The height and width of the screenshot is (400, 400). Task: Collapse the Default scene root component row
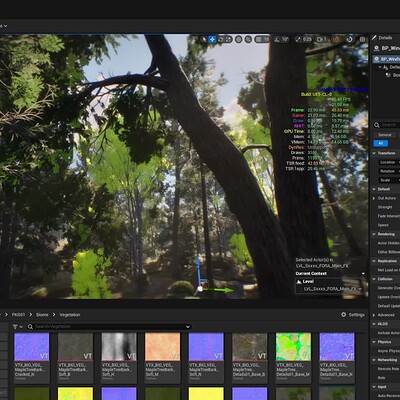[380, 67]
